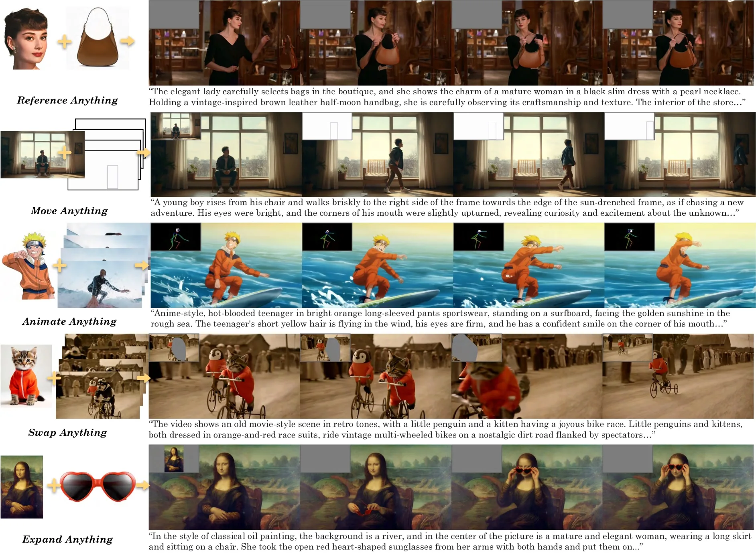Click the yellow plus beside the anime character
The height and width of the screenshot is (555, 756).
coord(59,265)
